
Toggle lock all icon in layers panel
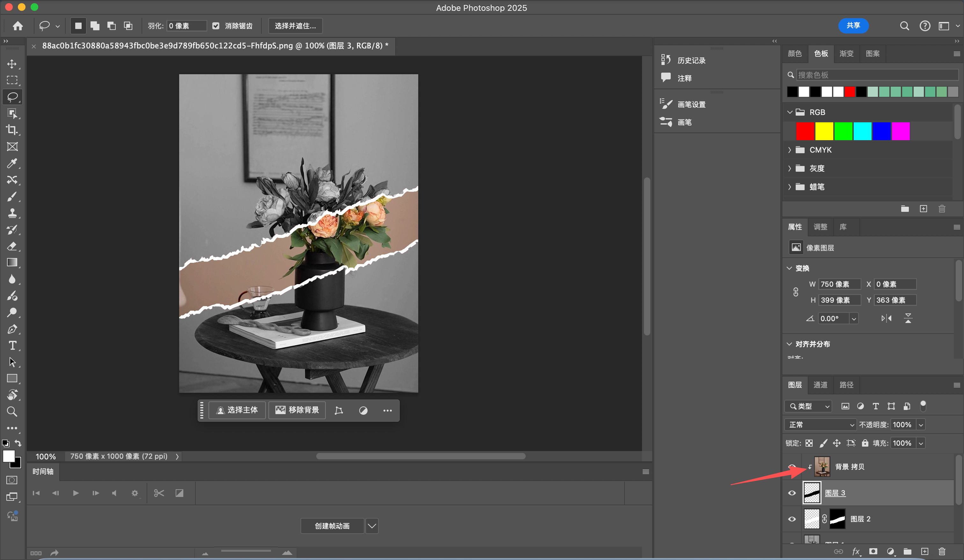(x=865, y=443)
